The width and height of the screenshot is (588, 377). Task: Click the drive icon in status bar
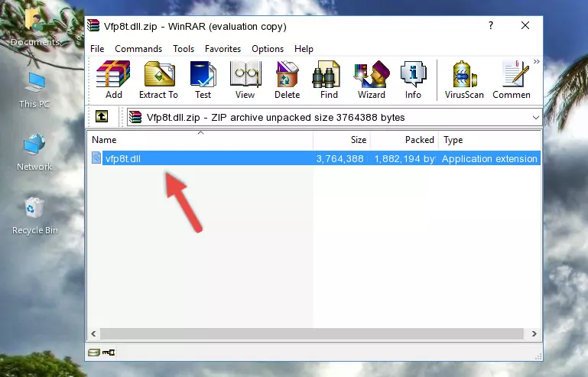[x=94, y=353]
